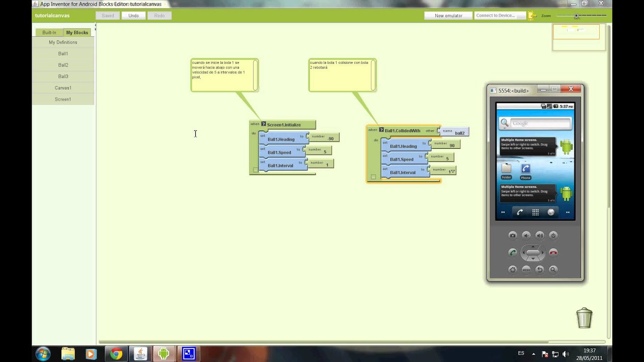Click the Undo button
Image resolution: width=644 pixels, height=362 pixels.
pyautogui.click(x=133, y=16)
